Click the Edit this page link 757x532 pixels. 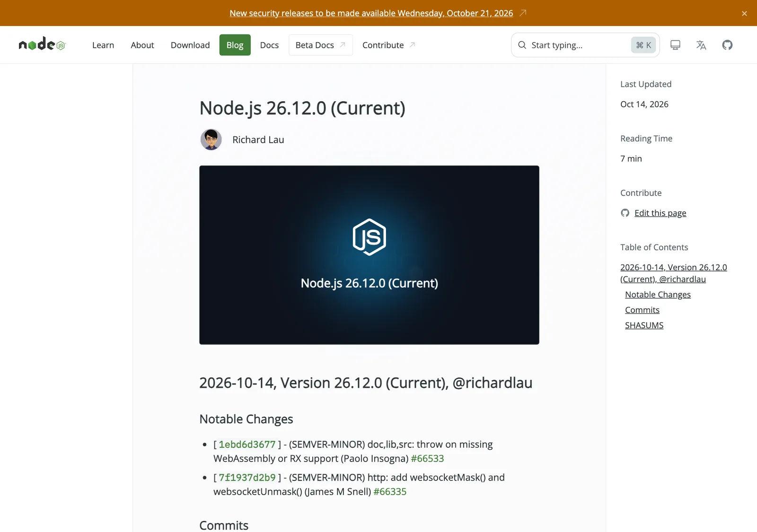660,213
